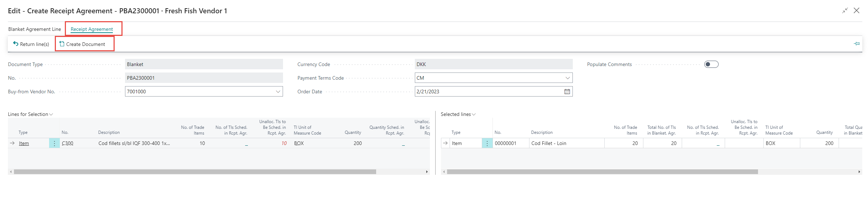This screenshot has height=220, width=868.
Task: Open row options for item C300
Action: 54,143
